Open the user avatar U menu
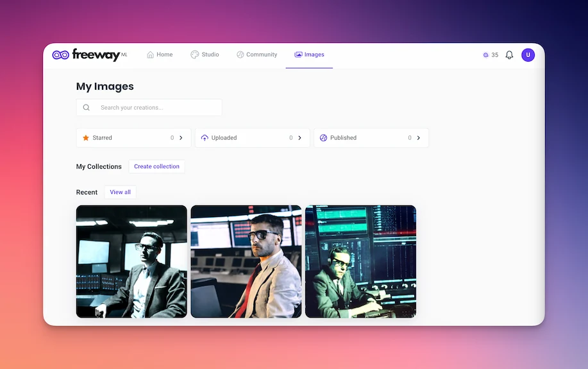588x369 pixels. (x=528, y=55)
